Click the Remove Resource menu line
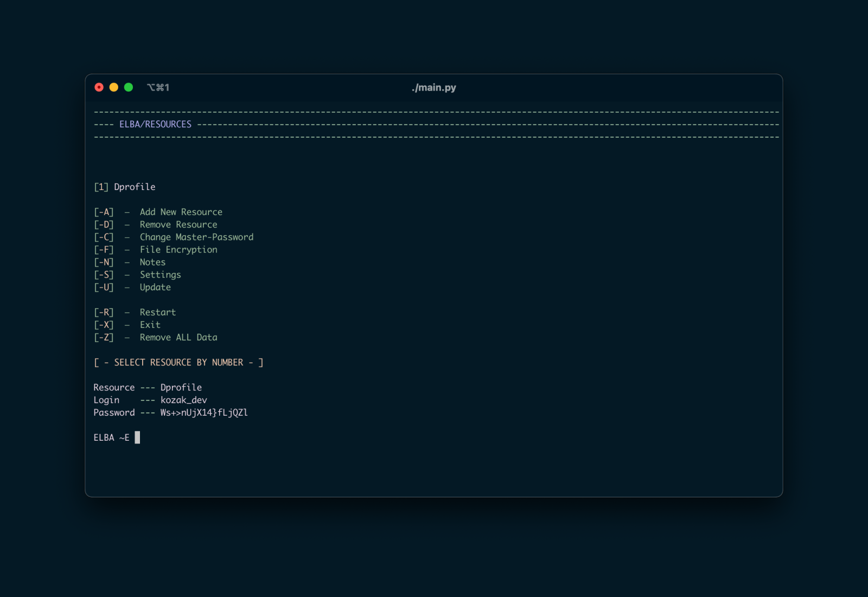Viewport: 868px width, 597px height. click(x=178, y=225)
